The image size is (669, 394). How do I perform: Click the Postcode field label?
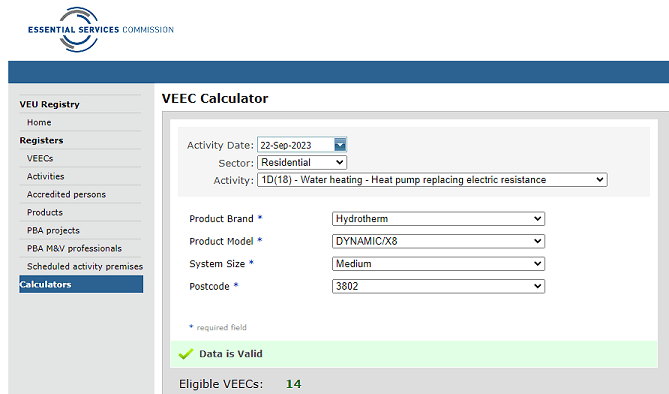209,286
